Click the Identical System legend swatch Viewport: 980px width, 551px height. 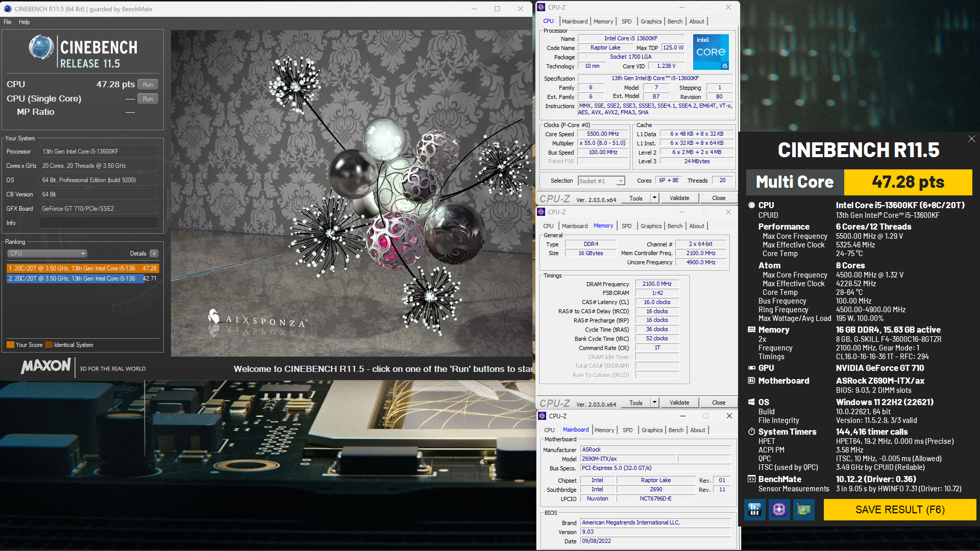[49, 345]
